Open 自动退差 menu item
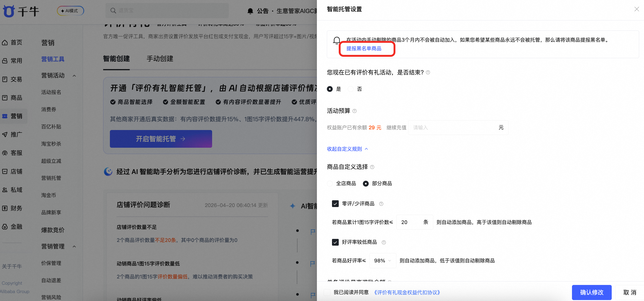Screen dimensions: 644x301 (x=51, y=281)
